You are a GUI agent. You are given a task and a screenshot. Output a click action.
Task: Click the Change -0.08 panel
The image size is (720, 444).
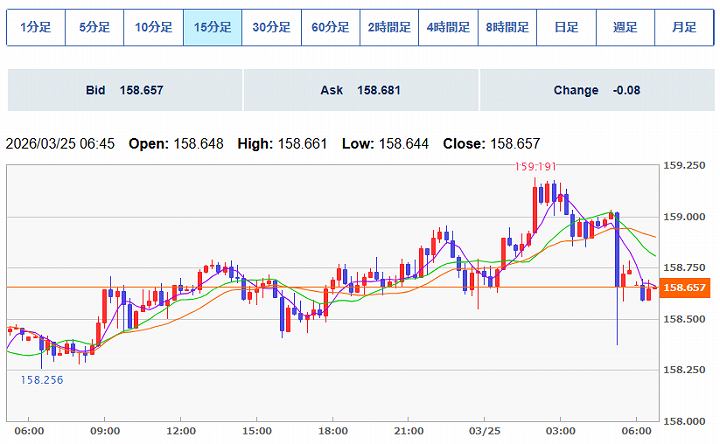596,90
